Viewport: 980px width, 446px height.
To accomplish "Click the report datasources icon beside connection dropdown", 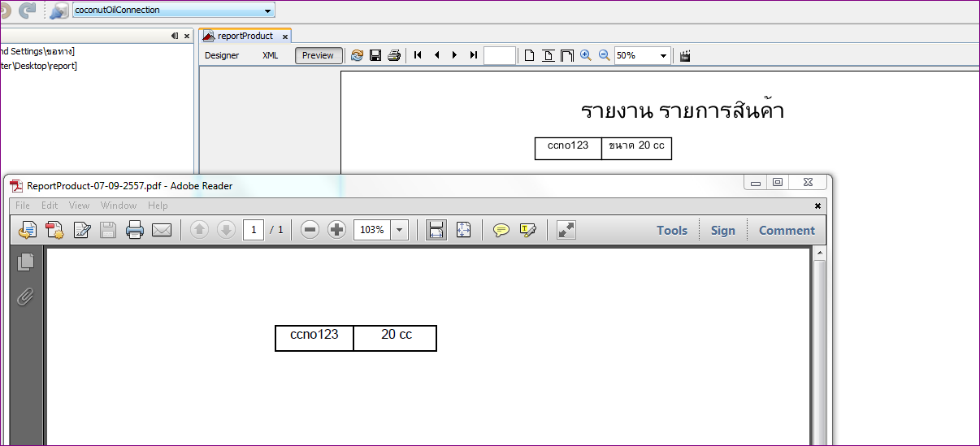I will (x=59, y=11).
